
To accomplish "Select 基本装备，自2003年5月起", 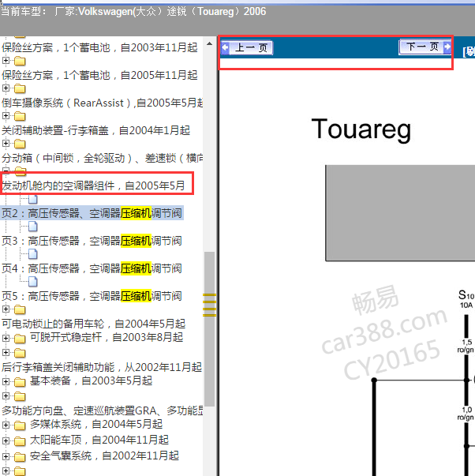I will [x=91, y=380].
